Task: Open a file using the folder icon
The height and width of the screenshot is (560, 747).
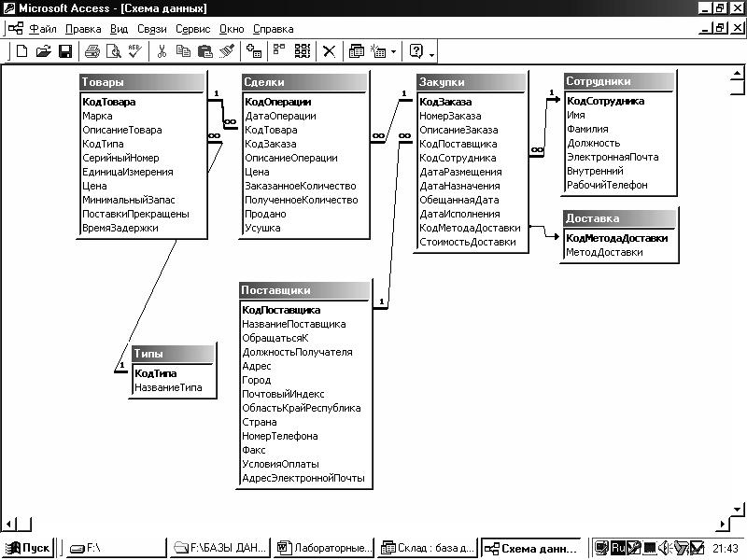Action: click(43, 51)
